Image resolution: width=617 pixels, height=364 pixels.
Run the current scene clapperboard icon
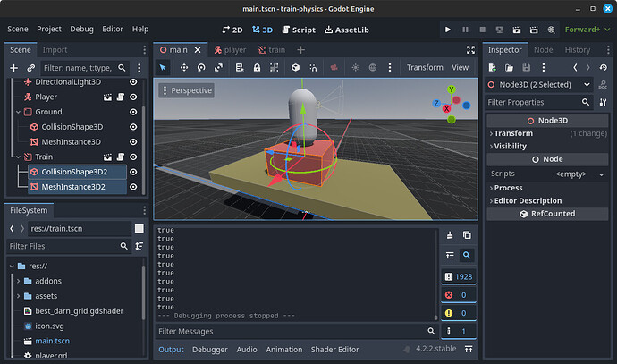coord(517,30)
